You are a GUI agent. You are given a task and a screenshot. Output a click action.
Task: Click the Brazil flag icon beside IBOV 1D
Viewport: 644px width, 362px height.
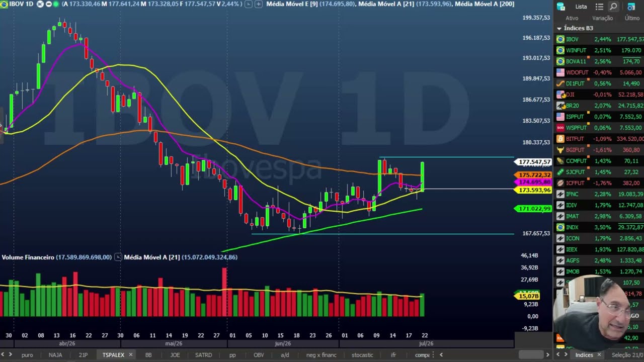coord(5,4)
